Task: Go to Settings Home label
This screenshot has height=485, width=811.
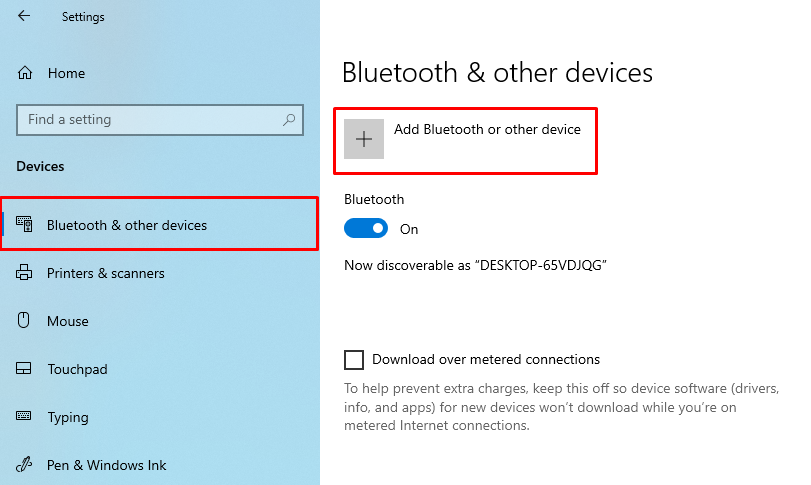Action: (x=66, y=73)
